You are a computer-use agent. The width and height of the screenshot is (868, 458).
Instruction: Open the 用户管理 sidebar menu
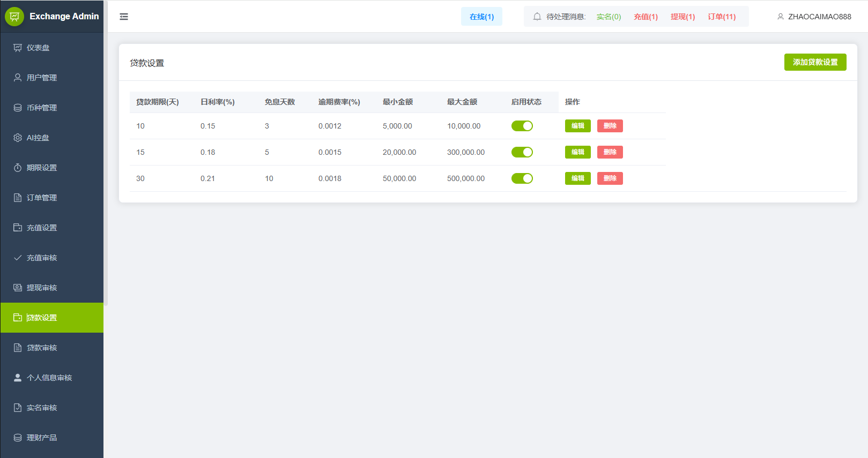coord(42,78)
